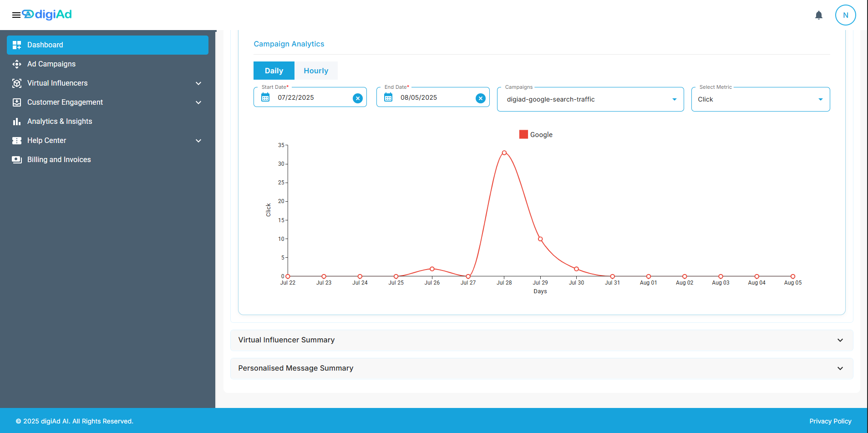The height and width of the screenshot is (433, 868).
Task: Click the Billing and Invoices icon
Action: (x=17, y=160)
